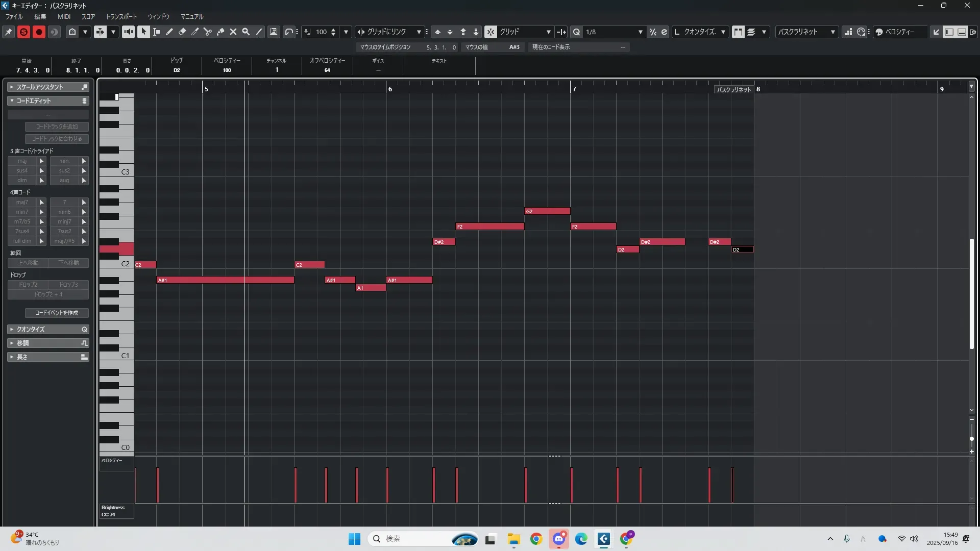
Task: Select the Draw pencil tool
Action: (x=169, y=32)
